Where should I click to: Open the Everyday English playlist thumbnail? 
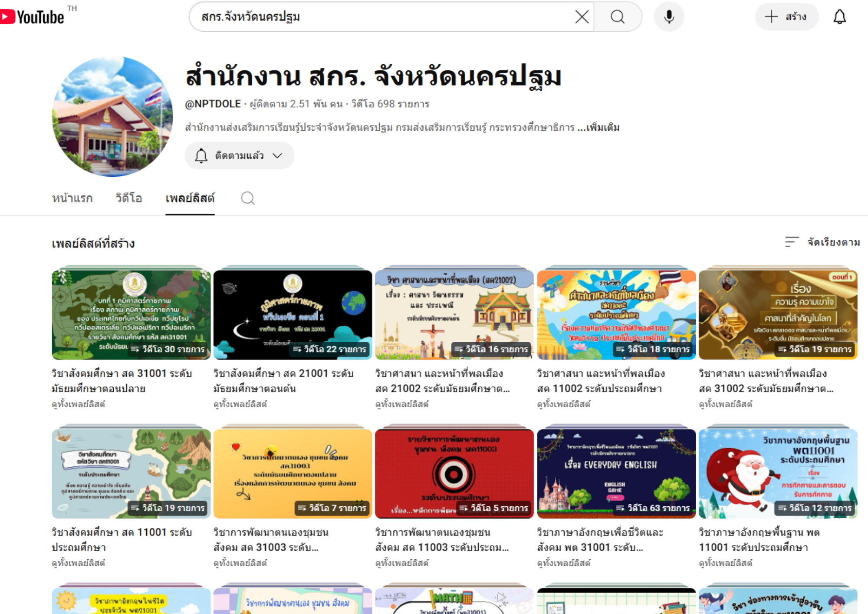coord(616,474)
